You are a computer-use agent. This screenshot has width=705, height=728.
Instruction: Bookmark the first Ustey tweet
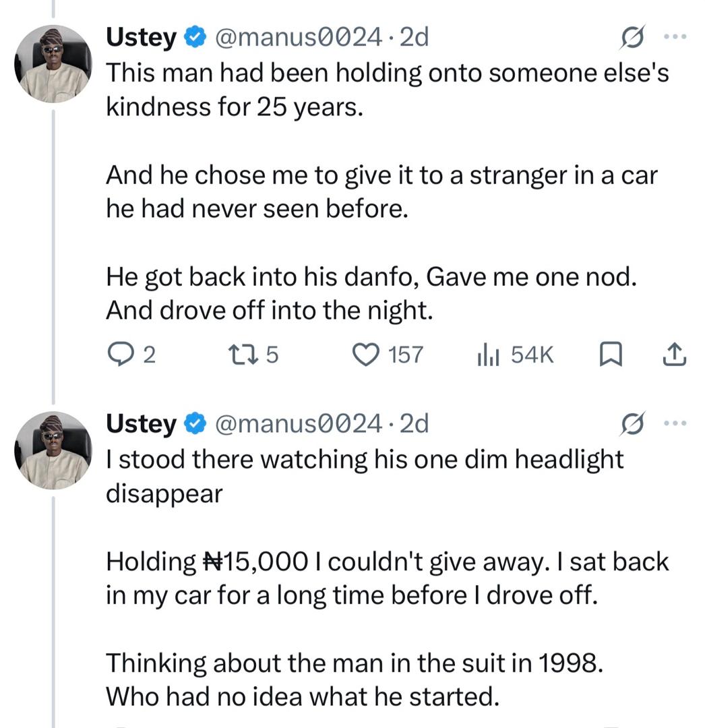click(x=611, y=355)
